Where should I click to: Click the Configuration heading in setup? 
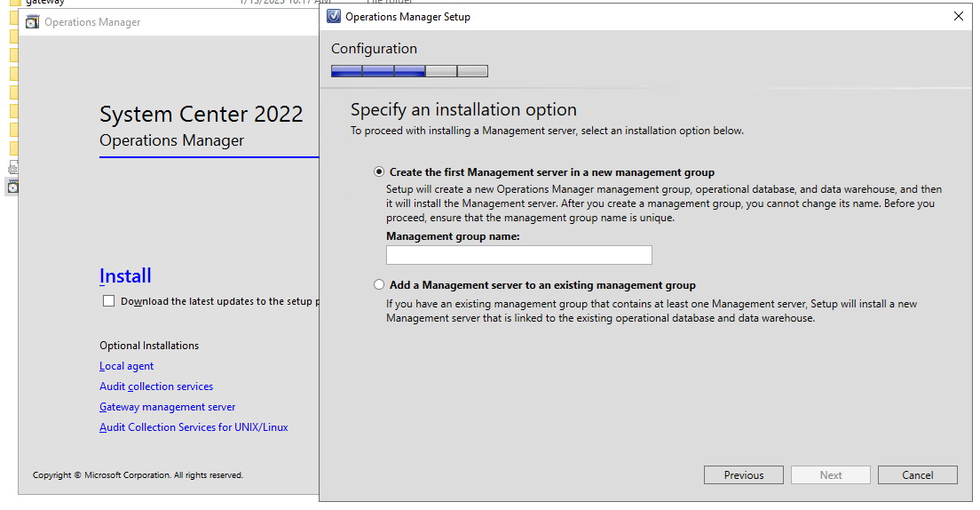point(374,49)
